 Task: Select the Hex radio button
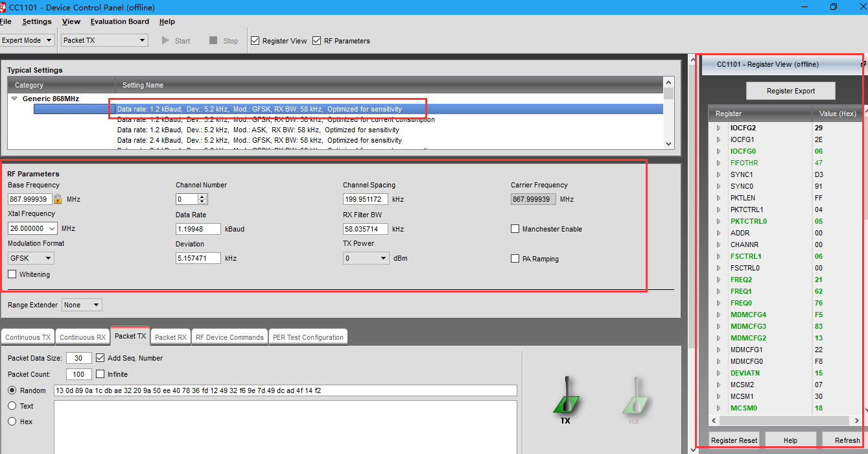[x=12, y=422]
